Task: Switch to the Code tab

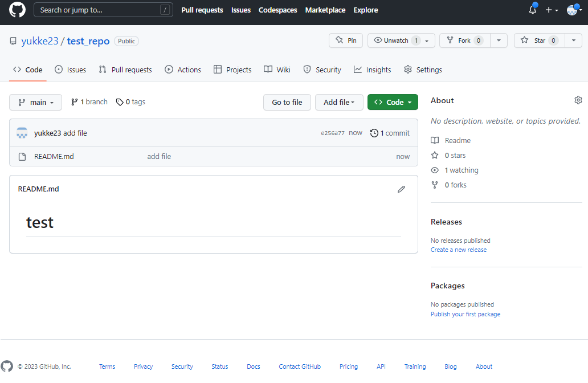Action: tap(28, 70)
